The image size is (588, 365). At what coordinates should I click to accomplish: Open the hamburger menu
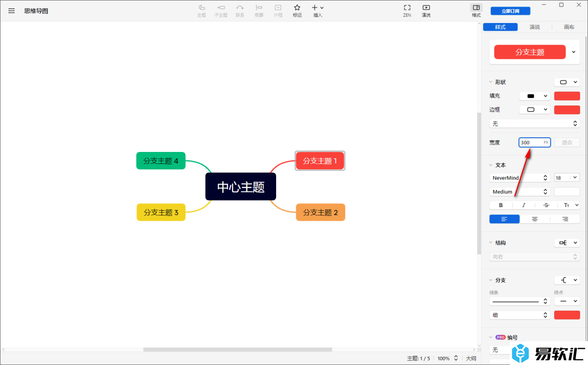[11, 11]
